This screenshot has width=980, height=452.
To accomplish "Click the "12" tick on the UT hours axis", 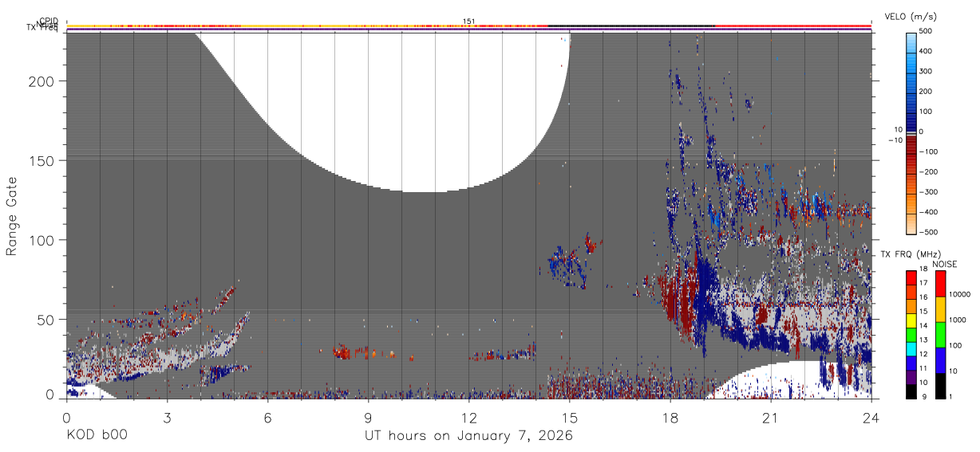I will (x=468, y=418).
